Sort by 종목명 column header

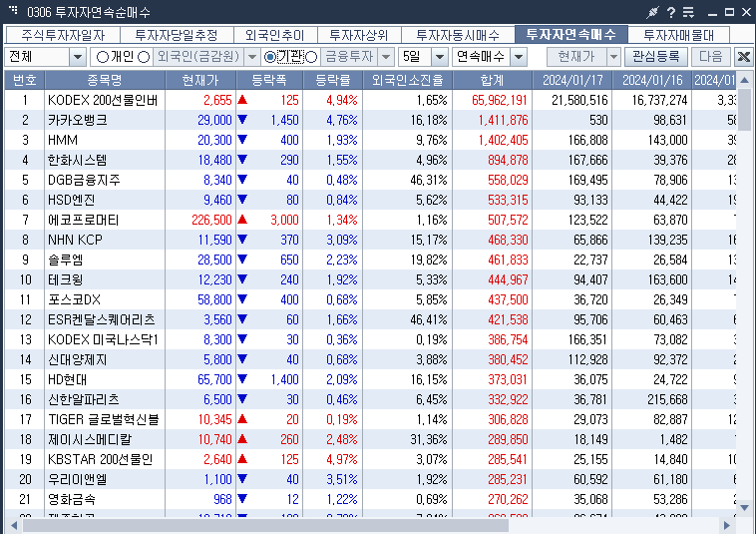click(x=105, y=80)
